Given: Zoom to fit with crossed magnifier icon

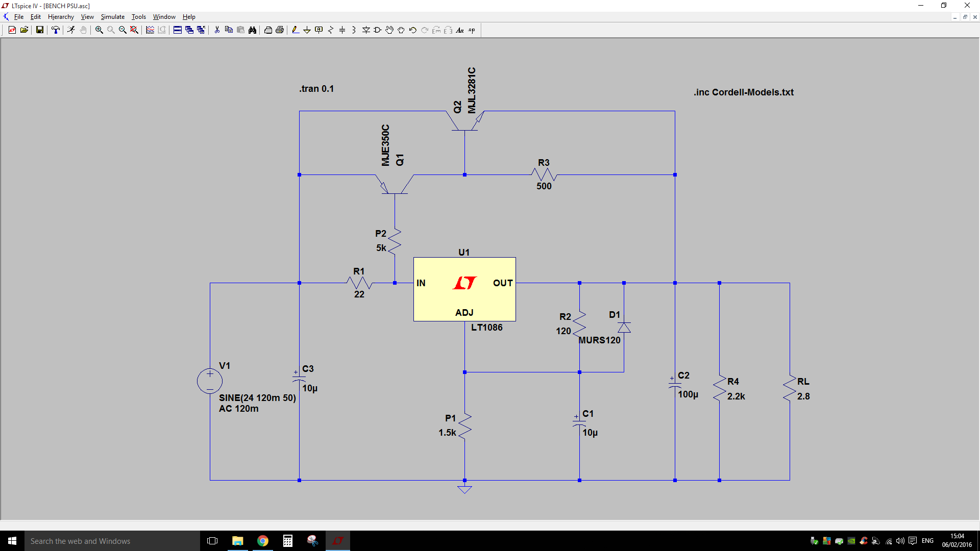Looking at the screenshot, I should (134, 30).
